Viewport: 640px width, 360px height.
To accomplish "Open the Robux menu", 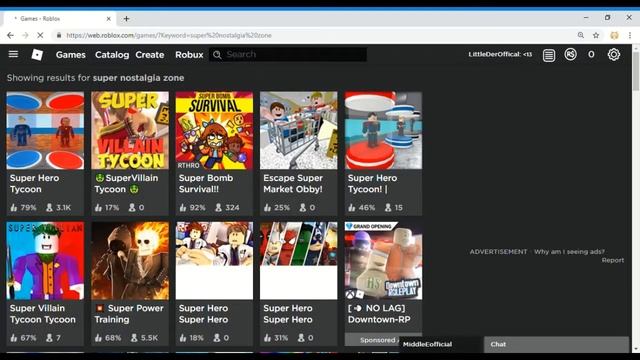I will (x=189, y=55).
